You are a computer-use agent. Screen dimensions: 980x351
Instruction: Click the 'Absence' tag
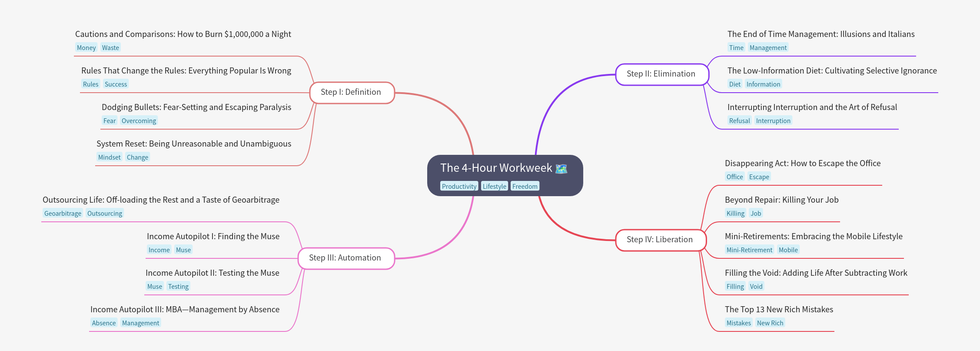(x=104, y=323)
